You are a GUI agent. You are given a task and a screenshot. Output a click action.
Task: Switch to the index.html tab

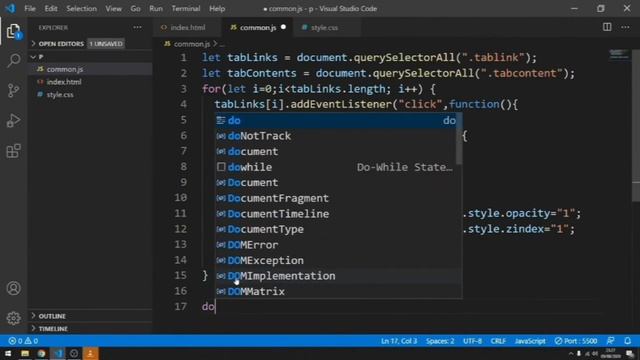[187, 27]
